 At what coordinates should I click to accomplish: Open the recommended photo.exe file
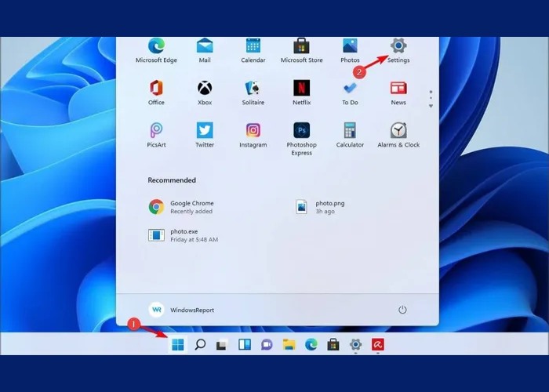[180, 235]
